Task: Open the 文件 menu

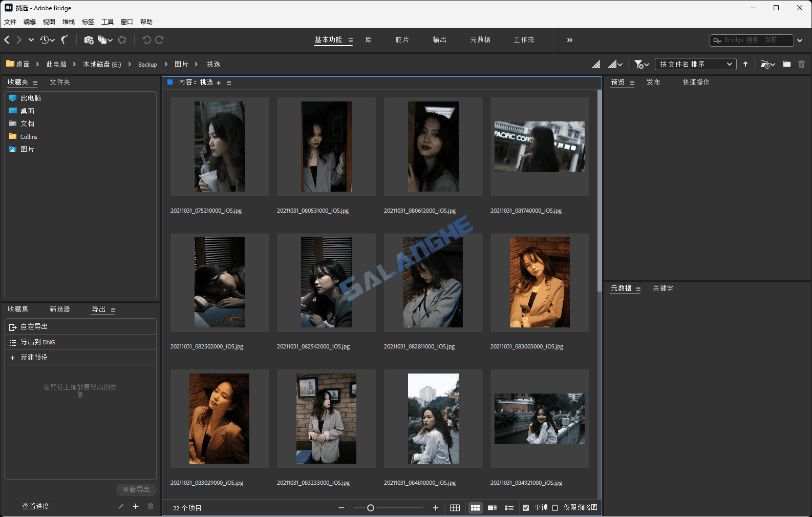Action: click(10, 22)
